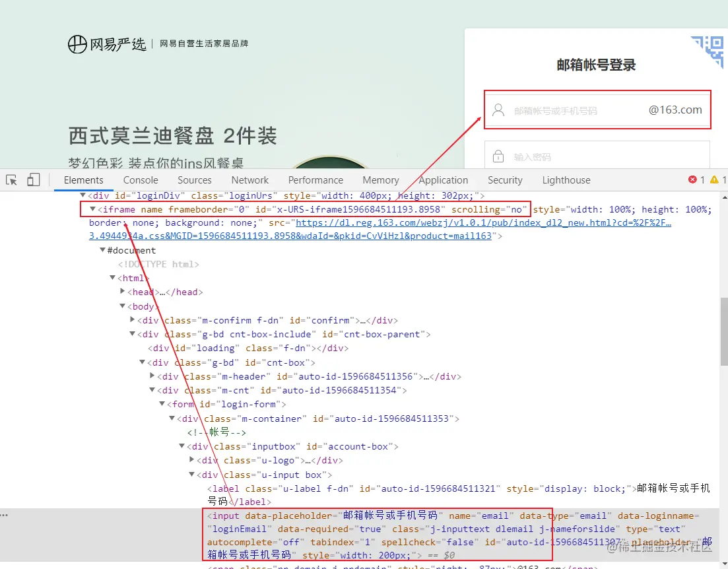The image size is (728, 569).
Task: Click the @163.com domain suffix
Action: tap(675, 110)
